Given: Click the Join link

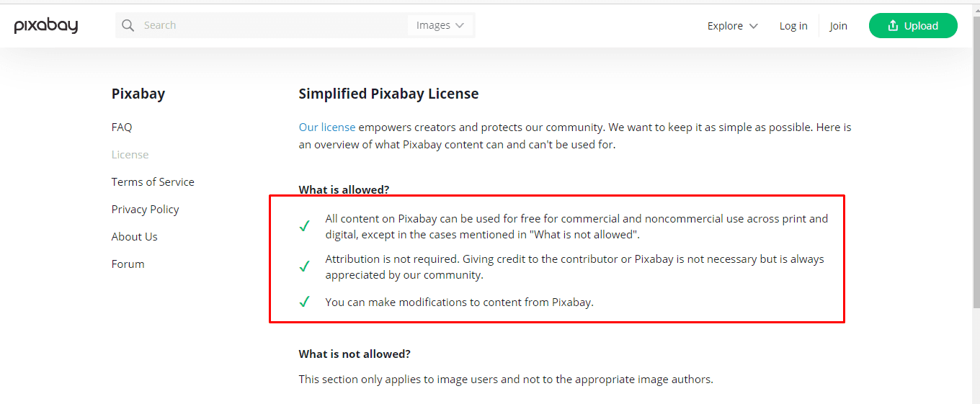Looking at the screenshot, I should (838, 26).
